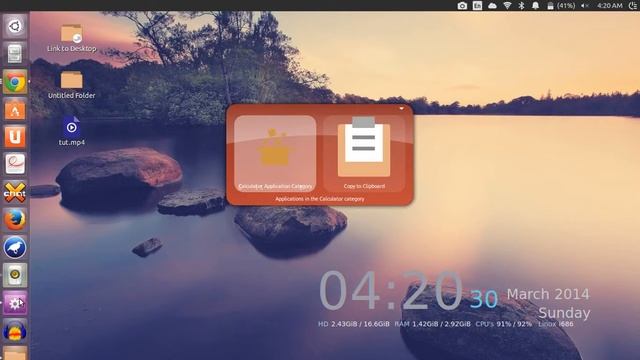This screenshot has width=640, height=360.
Task: Select the tut.mp4 video file
Action: (71, 131)
